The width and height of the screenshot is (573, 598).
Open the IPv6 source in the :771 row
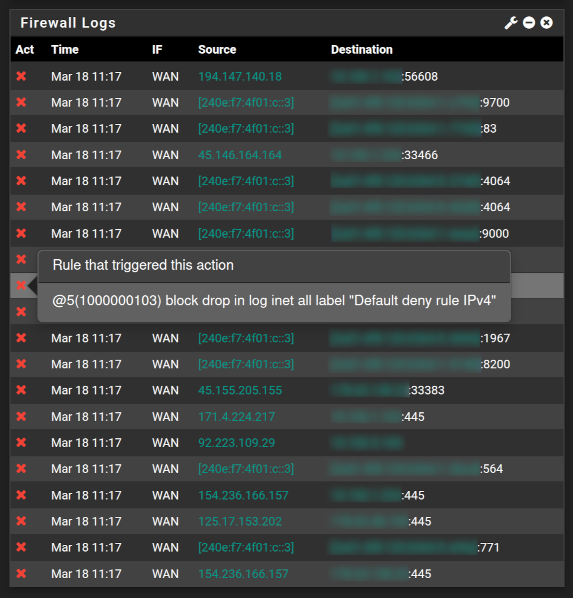(246, 547)
